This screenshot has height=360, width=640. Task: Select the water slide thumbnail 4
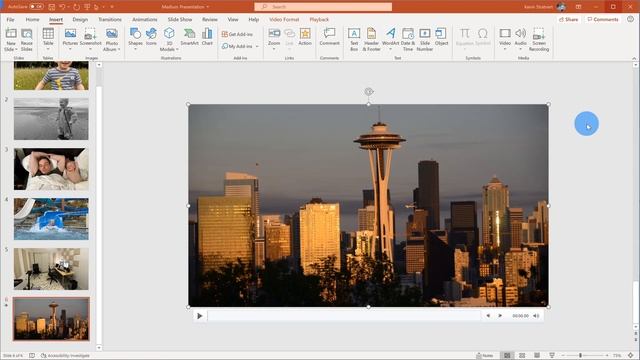click(x=51, y=219)
